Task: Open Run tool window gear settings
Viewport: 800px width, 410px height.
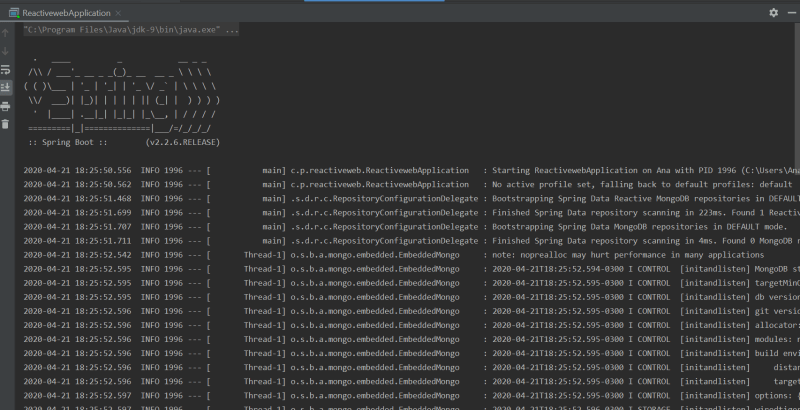Action: point(773,12)
